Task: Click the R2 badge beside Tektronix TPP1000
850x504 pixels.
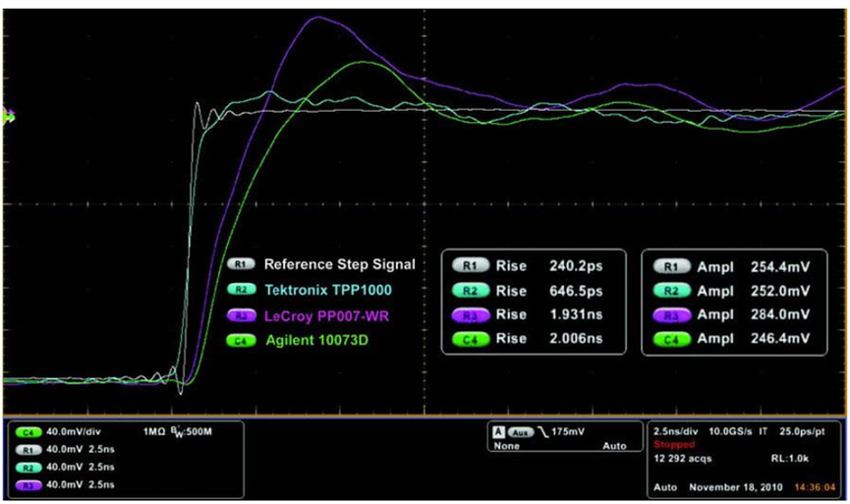Action: (241, 290)
